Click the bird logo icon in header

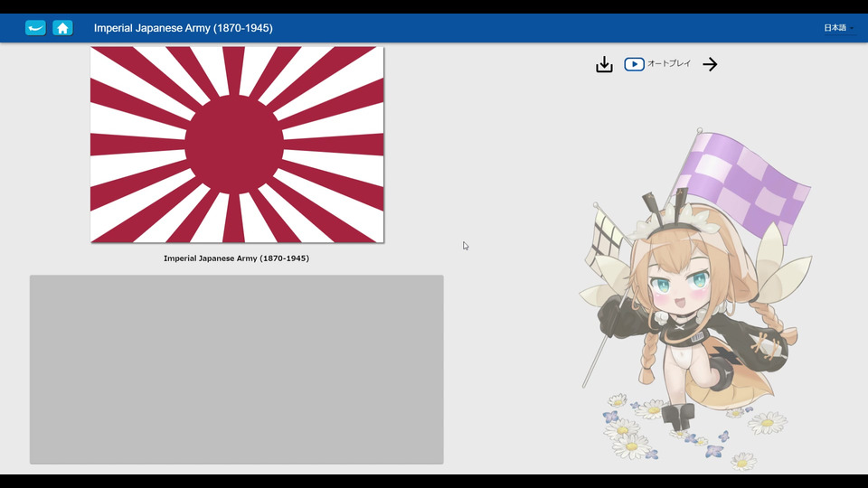pos(35,28)
